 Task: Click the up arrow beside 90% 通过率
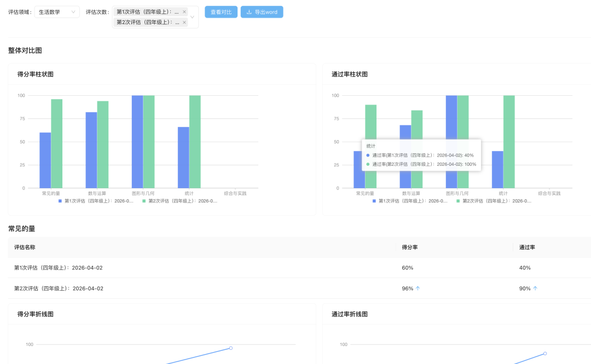[x=535, y=288]
